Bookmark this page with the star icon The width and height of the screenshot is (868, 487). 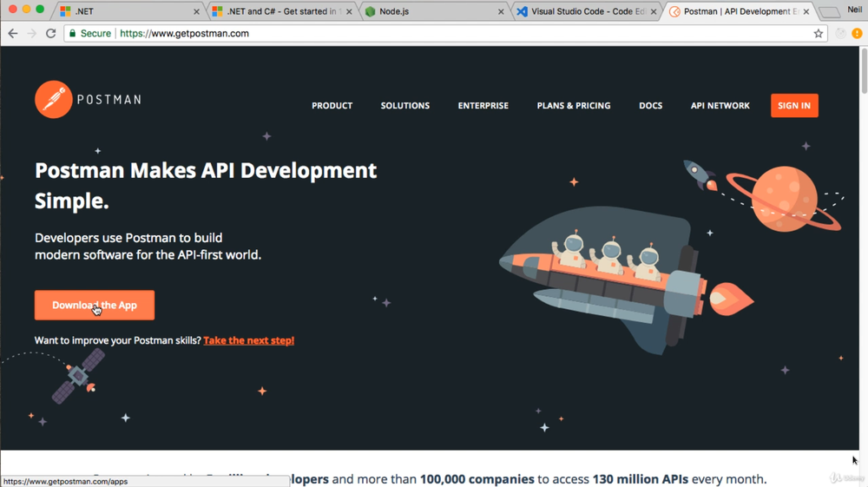pyautogui.click(x=819, y=33)
